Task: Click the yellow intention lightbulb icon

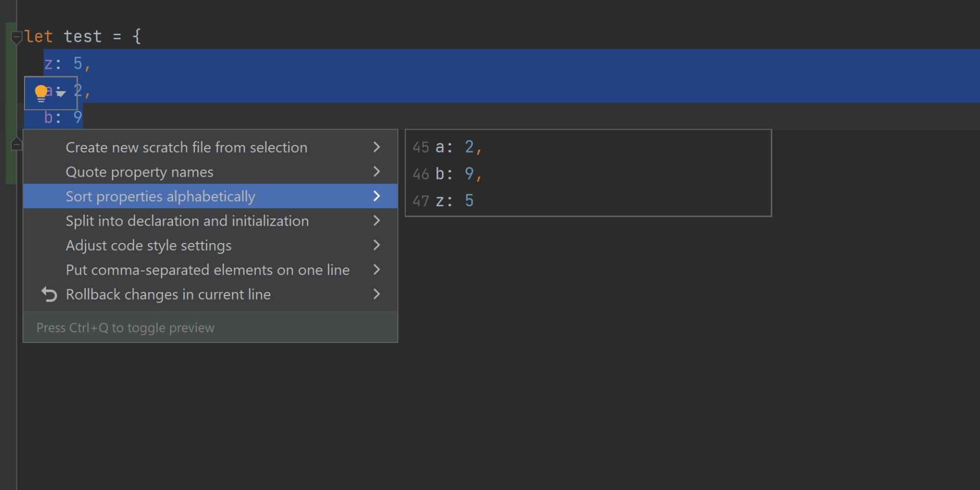Action: [x=41, y=93]
